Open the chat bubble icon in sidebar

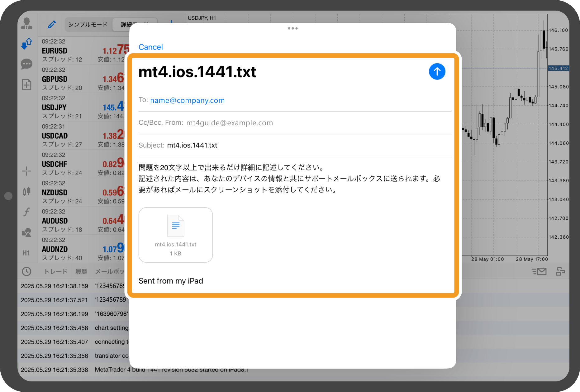(x=27, y=64)
